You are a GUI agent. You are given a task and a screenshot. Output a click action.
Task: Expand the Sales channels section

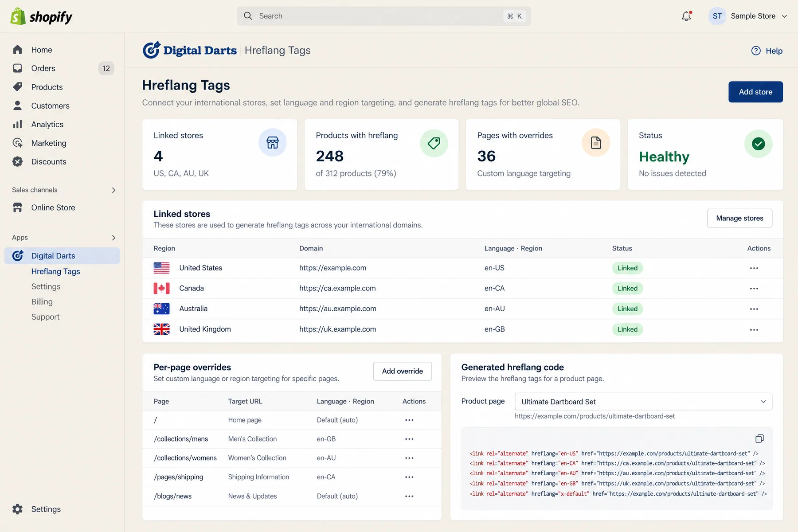(113, 190)
